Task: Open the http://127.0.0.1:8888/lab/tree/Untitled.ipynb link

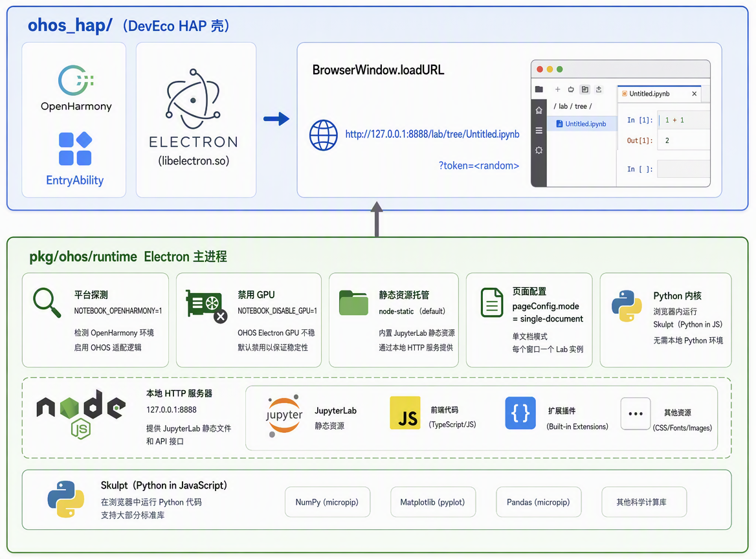Action: pos(432,135)
